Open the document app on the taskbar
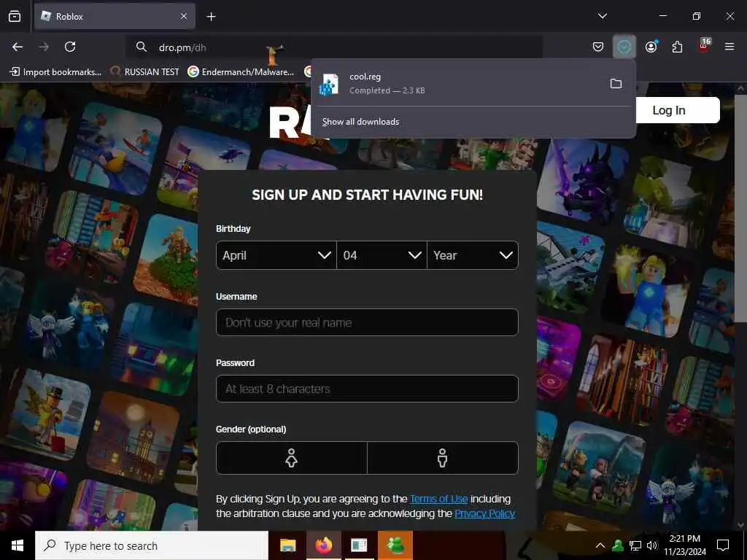The width and height of the screenshot is (747, 560). (x=359, y=545)
